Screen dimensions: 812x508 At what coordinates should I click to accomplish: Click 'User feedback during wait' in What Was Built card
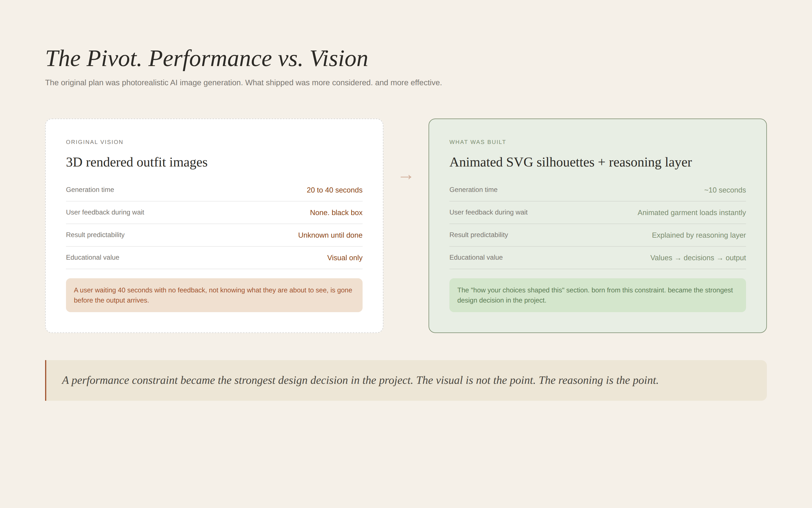click(489, 212)
